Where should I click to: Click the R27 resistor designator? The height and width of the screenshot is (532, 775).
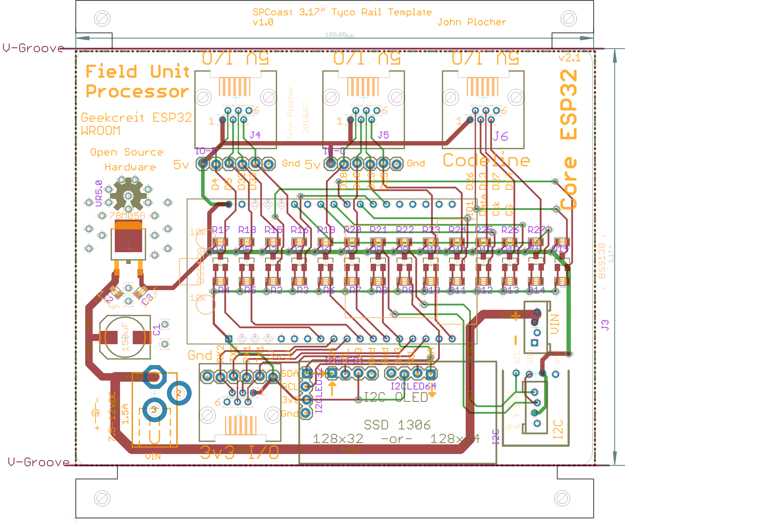click(x=537, y=230)
